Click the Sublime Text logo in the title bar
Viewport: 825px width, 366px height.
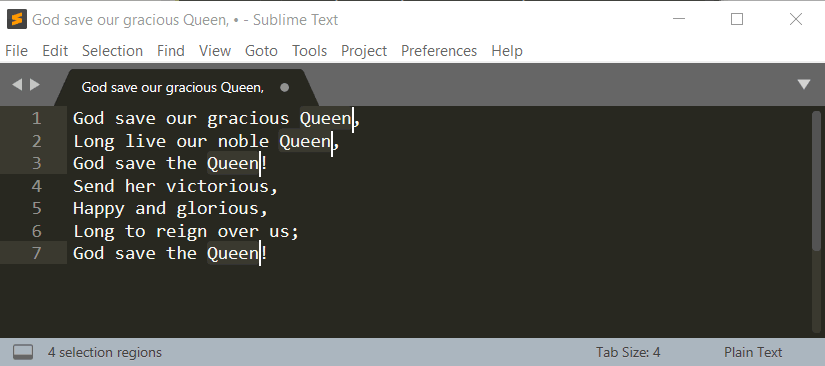pos(17,19)
